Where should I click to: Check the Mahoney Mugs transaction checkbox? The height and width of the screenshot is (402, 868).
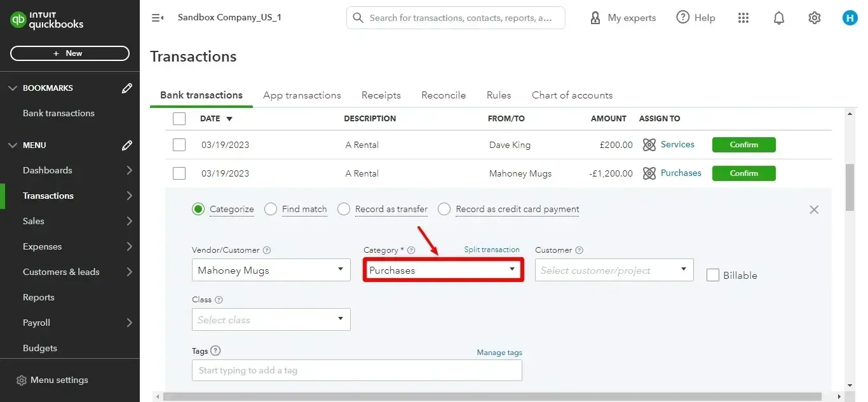(x=179, y=173)
